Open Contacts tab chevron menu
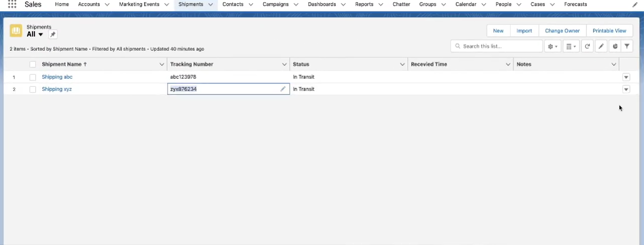The height and width of the screenshot is (245, 644). (251, 4)
